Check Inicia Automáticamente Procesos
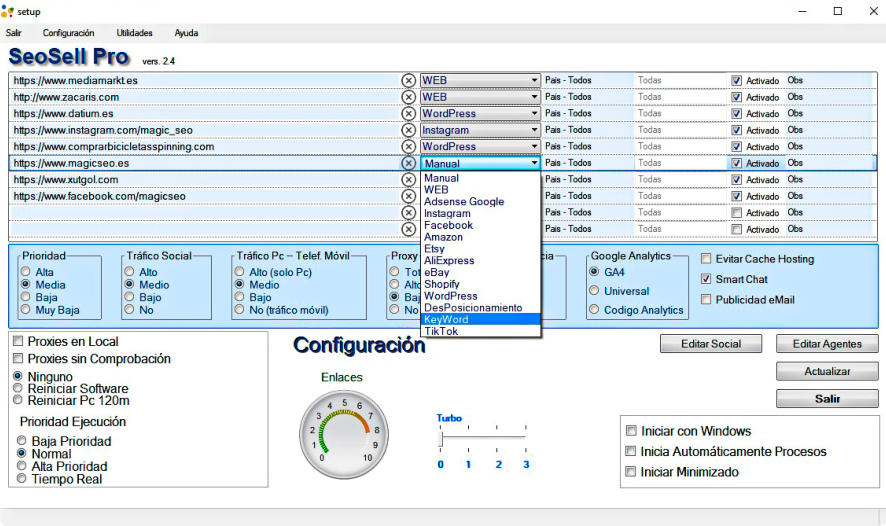 631,451
